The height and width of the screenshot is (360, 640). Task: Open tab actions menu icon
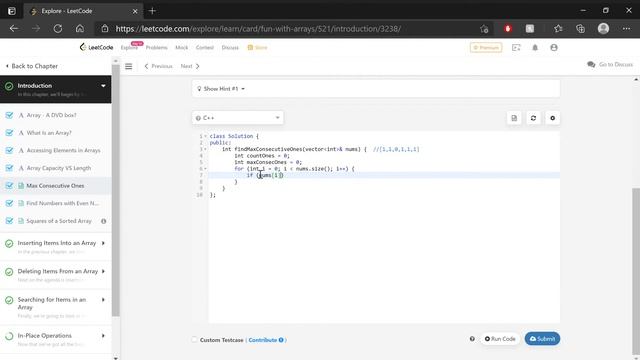tap(11, 11)
